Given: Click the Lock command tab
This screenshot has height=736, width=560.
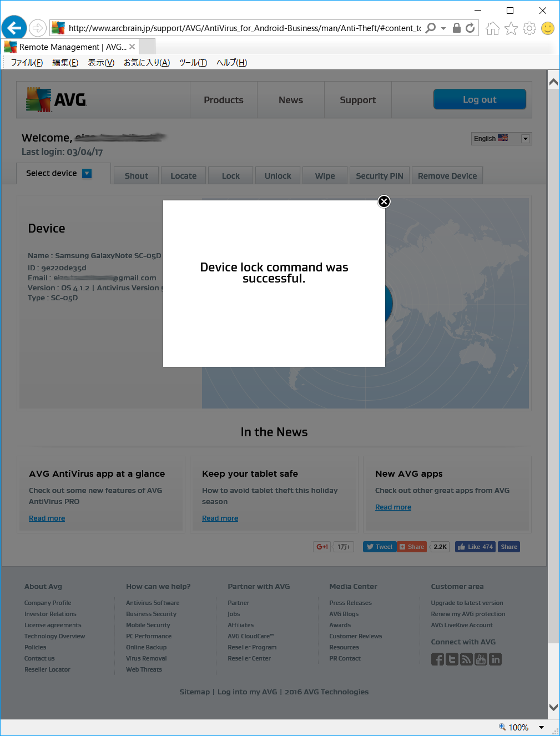Looking at the screenshot, I should click(x=231, y=176).
